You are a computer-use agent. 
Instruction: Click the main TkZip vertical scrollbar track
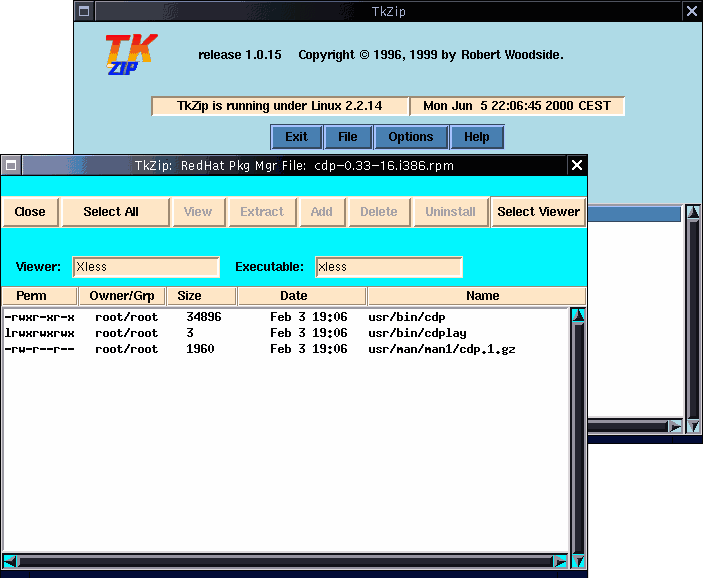tap(693, 318)
